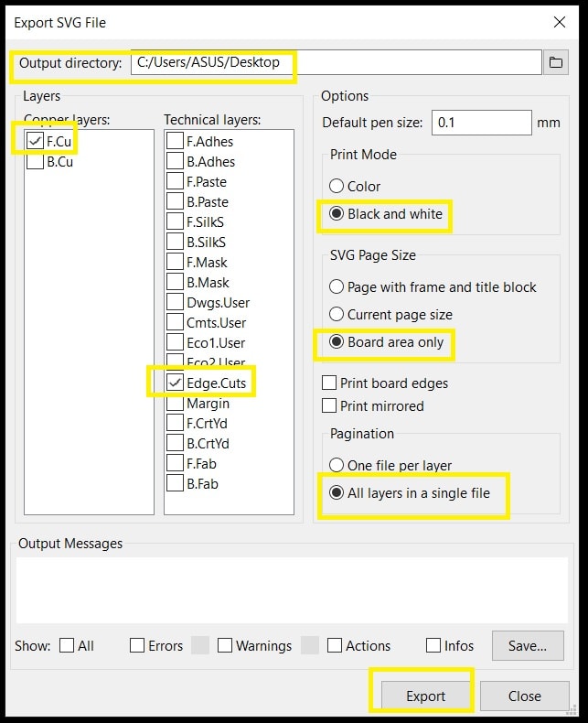588x723 pixels.
Task: Check the F.SilkS layer checkbox
Action: 176,222
